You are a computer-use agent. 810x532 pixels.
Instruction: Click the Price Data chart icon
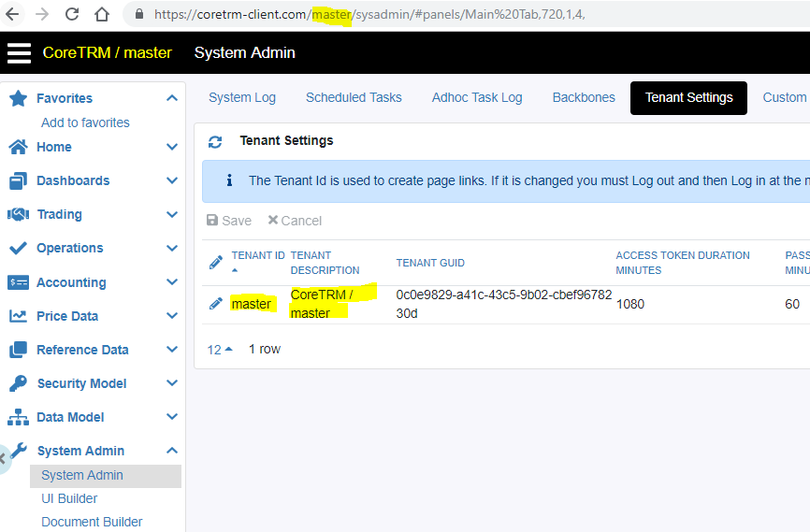point(18,316)
